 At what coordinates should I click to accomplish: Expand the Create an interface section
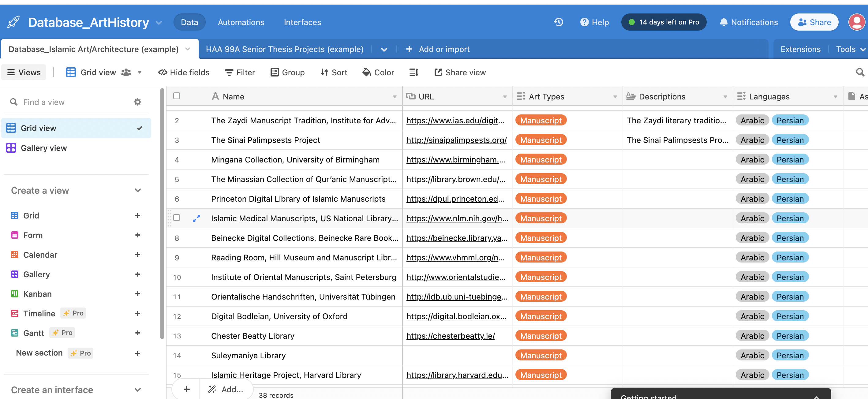click(137, 390)
